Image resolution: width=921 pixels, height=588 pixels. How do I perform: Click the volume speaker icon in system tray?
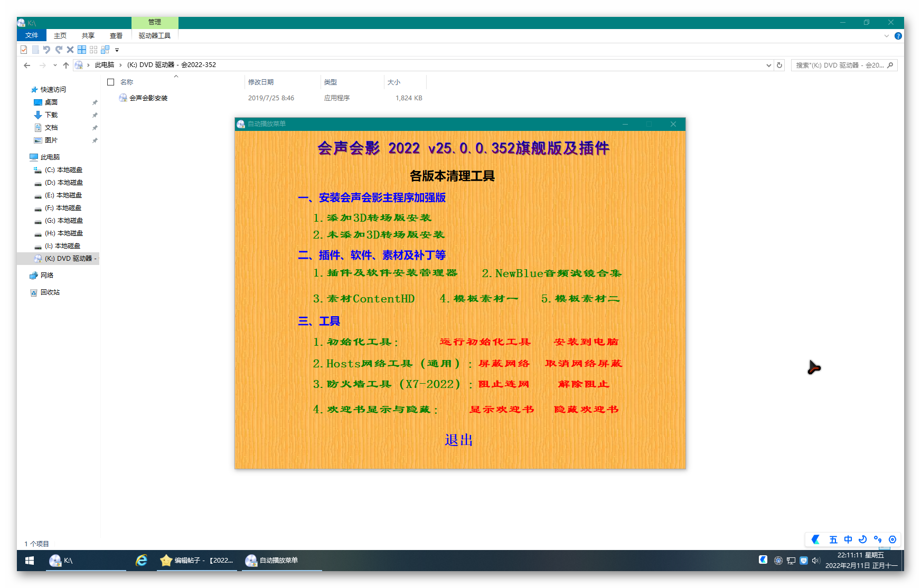coord(815,561)
